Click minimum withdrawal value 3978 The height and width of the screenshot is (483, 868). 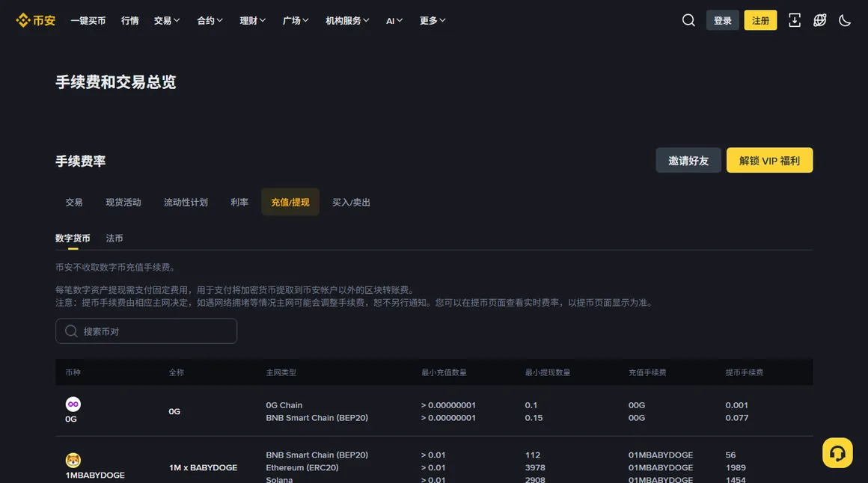[535, 467]
